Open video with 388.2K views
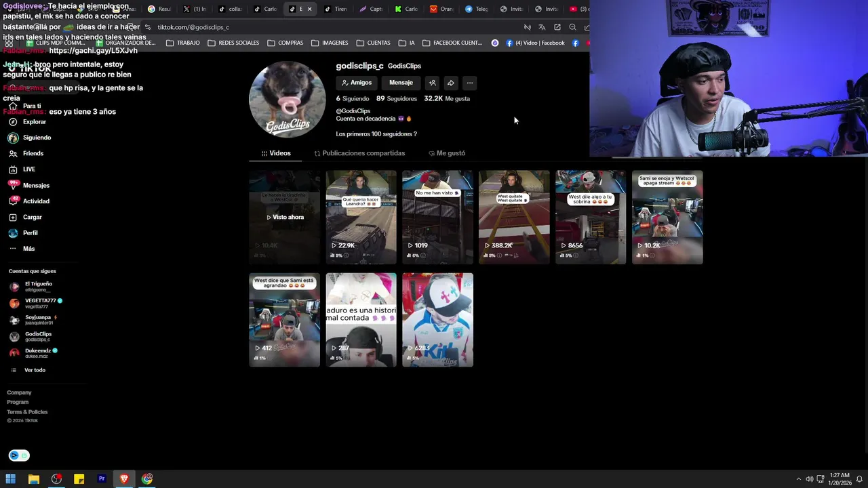Viewport: 868px width, 488px height. 514,217
